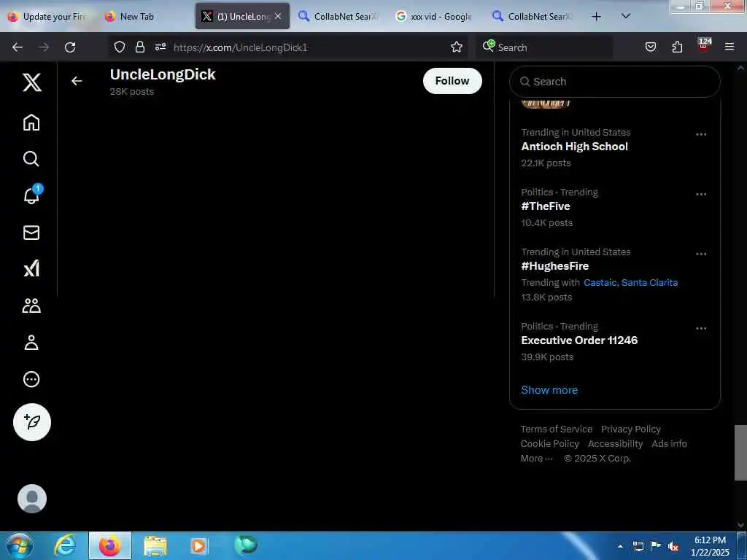
Task: Open the #TheFive trending topic
Action: coord(546,206)
